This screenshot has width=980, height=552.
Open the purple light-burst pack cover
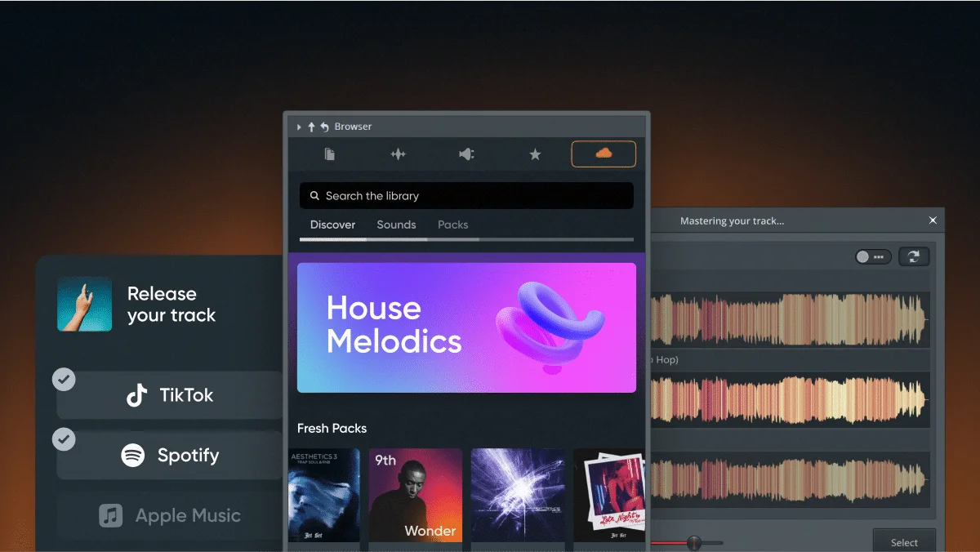(518, 495)
